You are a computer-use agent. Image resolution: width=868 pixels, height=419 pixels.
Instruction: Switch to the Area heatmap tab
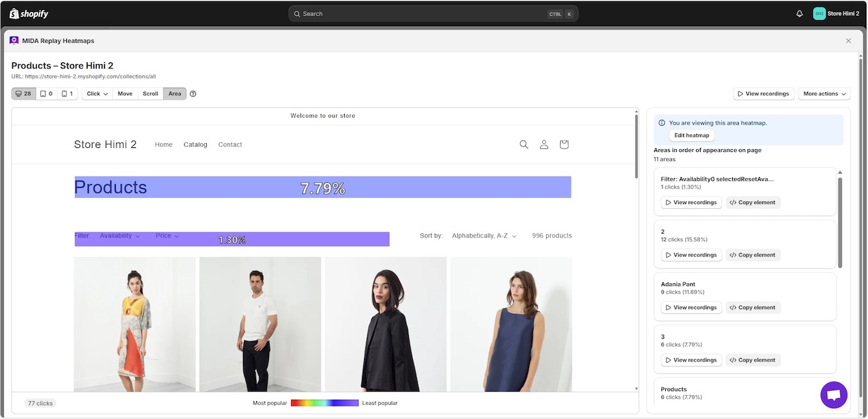[x=175, y=94]
